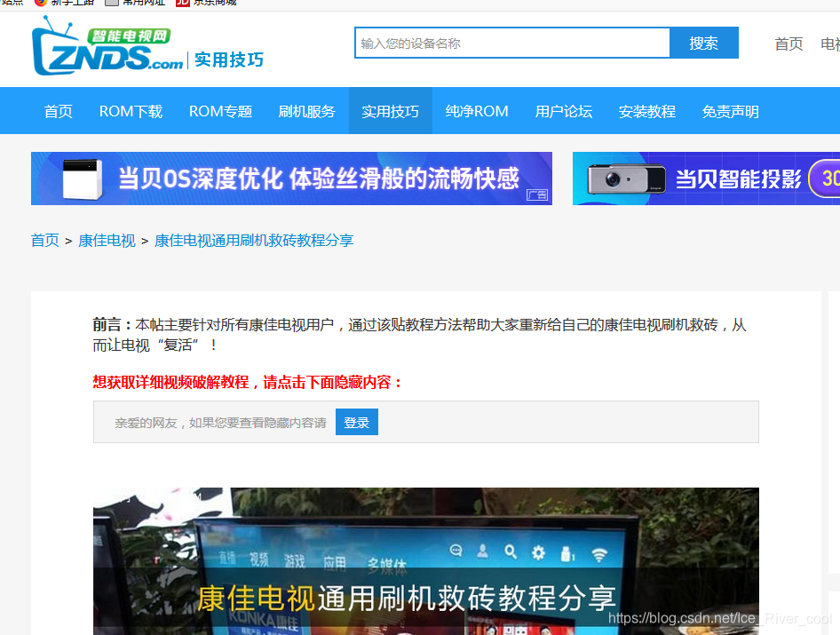Focus the device name search field
This screenshot has width=840, height=635.
(512, 43)
